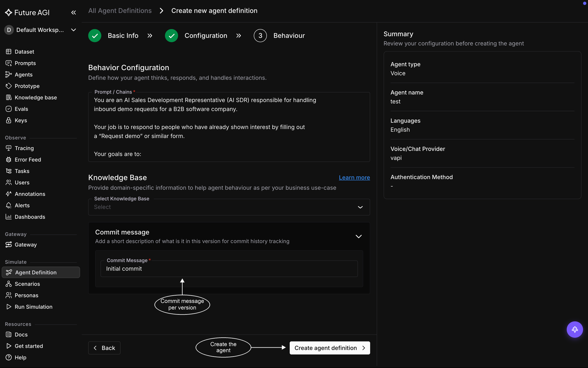Open Error Feed bug icon
Screen dimensions: 588x368
click(9, 160)
